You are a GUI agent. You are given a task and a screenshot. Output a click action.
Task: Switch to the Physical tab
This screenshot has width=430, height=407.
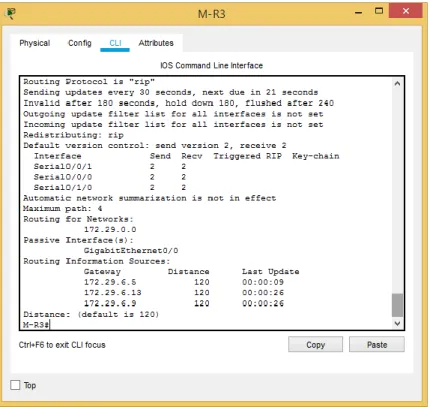35,43
